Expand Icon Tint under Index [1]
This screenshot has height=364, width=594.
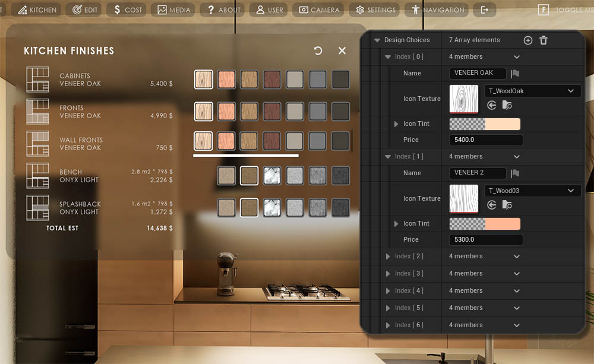396,224
